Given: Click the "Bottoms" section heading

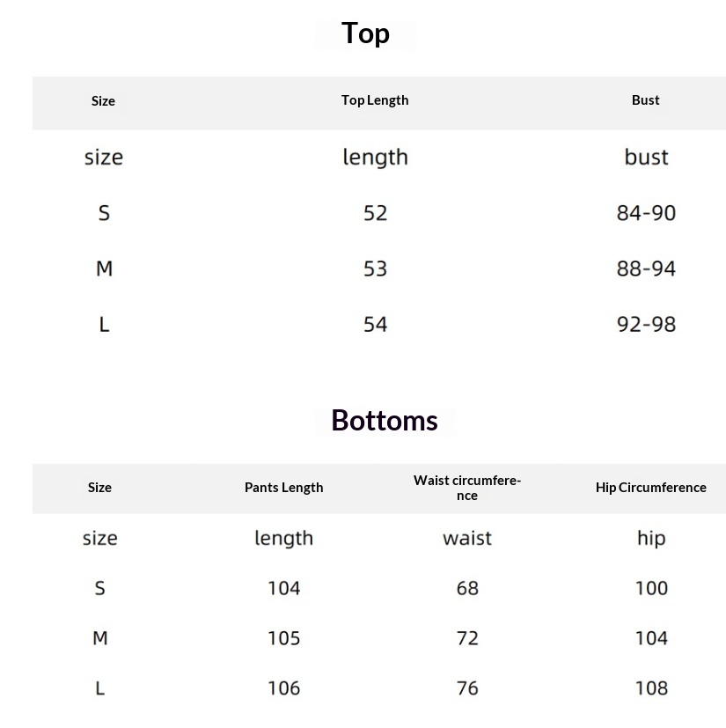Looking at the screenshot, I should pos(384,420).
